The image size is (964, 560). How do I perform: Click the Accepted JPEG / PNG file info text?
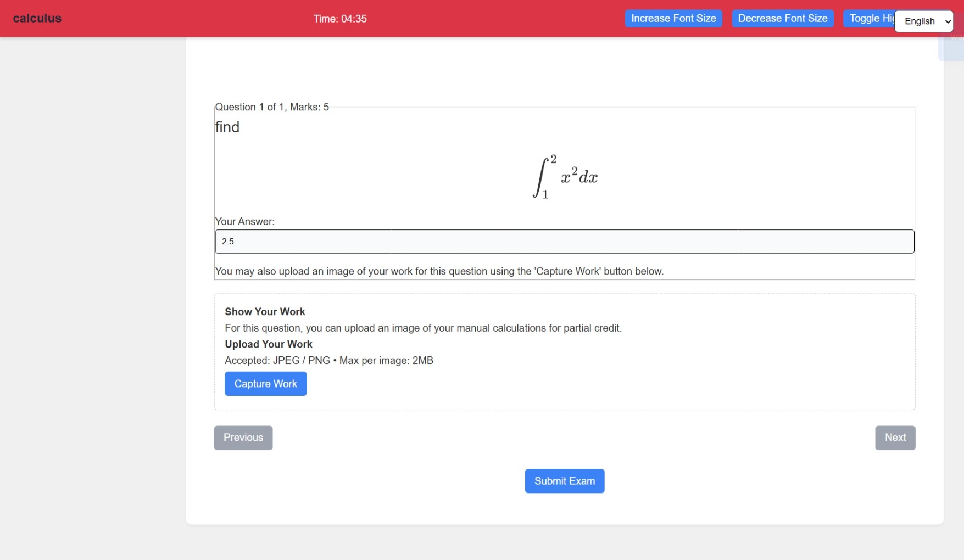[328, 361]
